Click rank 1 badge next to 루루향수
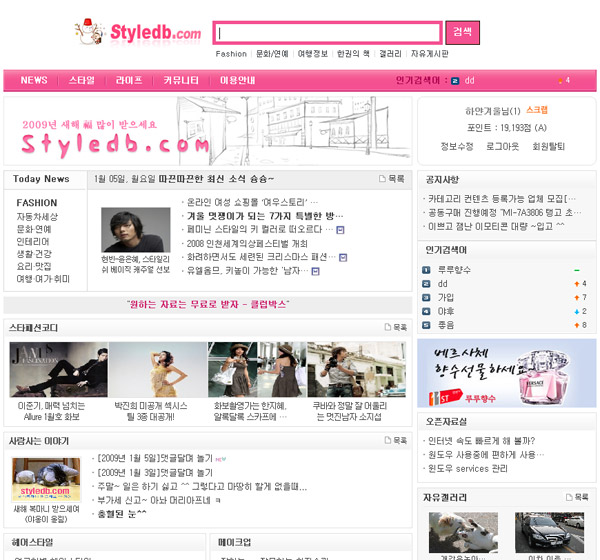 (x=426, y=270)
